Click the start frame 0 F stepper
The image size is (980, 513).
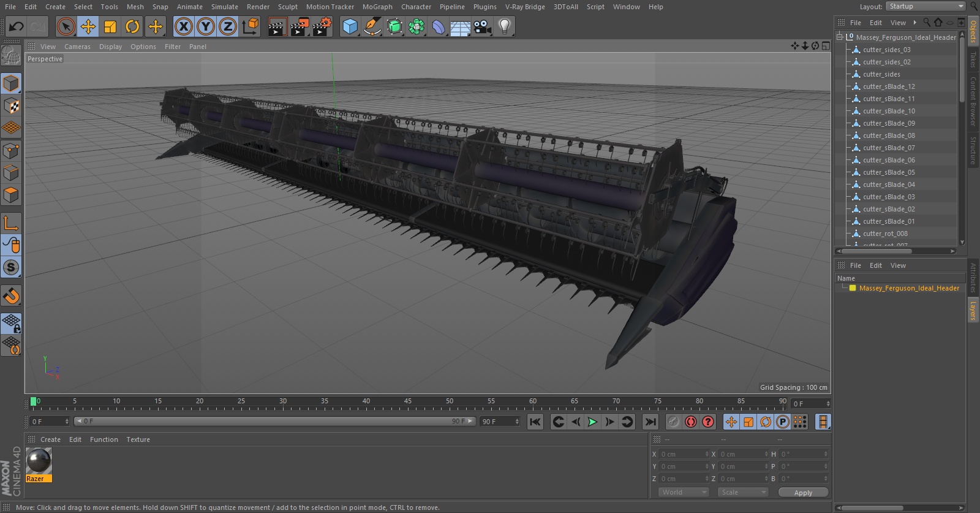(x=67, y=422)
